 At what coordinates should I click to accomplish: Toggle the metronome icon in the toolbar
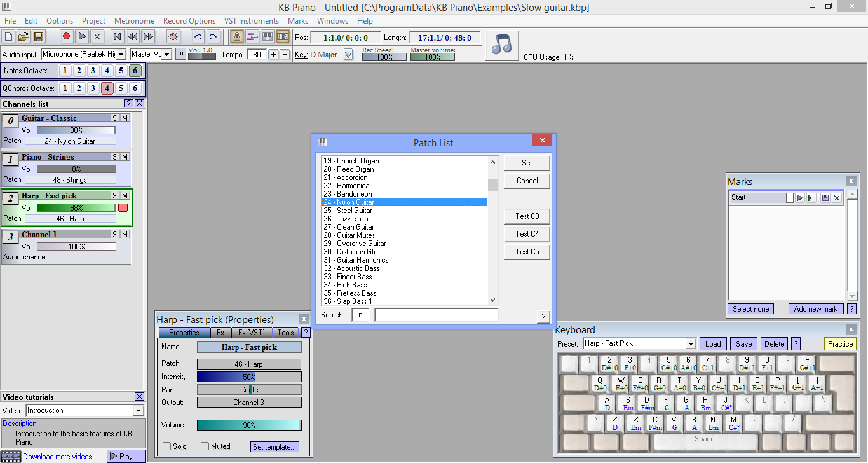236,37
